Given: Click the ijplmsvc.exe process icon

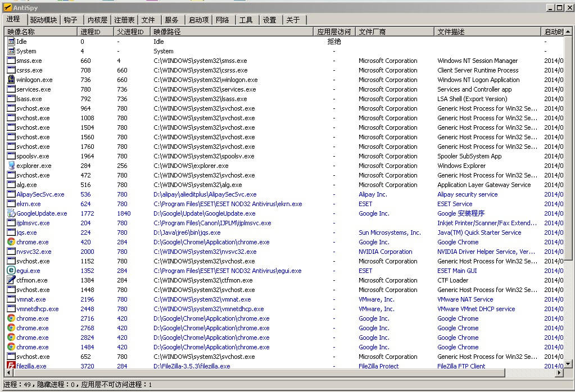Looking at the screenshot, I should (x=11, y=223).
